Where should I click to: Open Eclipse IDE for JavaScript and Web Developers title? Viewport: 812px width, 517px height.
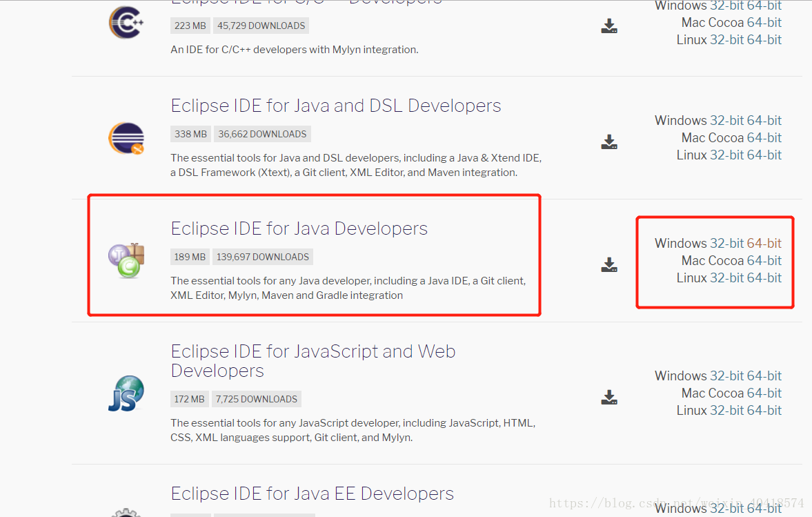coord(313,360)
